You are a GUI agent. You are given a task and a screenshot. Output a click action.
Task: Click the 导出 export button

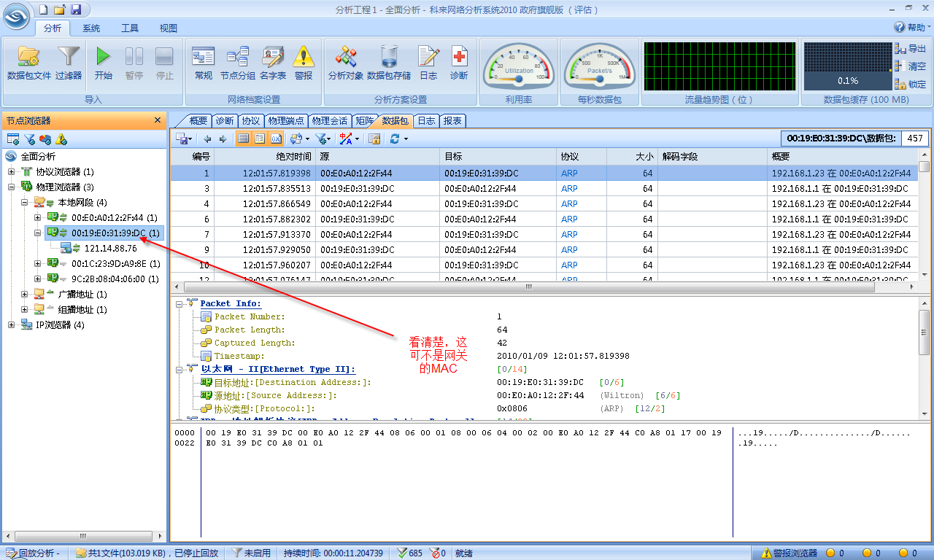click(x=911, y=49)
